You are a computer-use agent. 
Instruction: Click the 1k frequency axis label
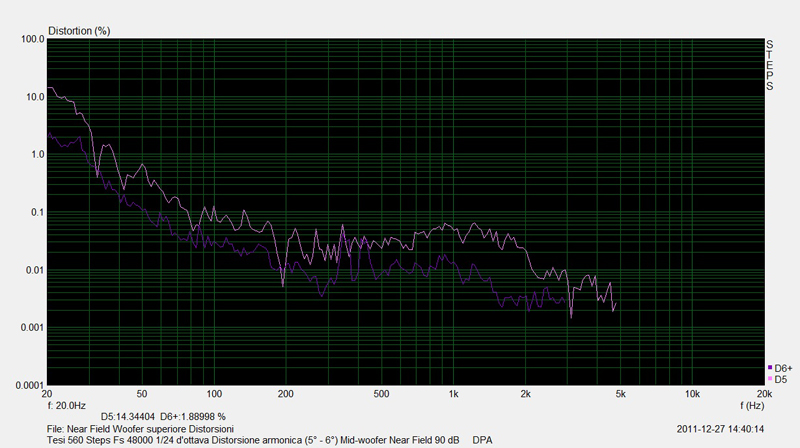[x=454, y=394]
